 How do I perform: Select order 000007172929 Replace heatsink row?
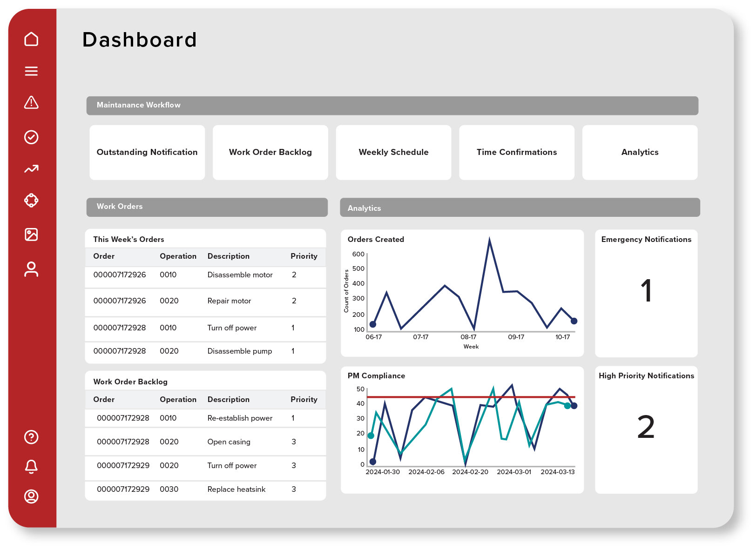205,489
